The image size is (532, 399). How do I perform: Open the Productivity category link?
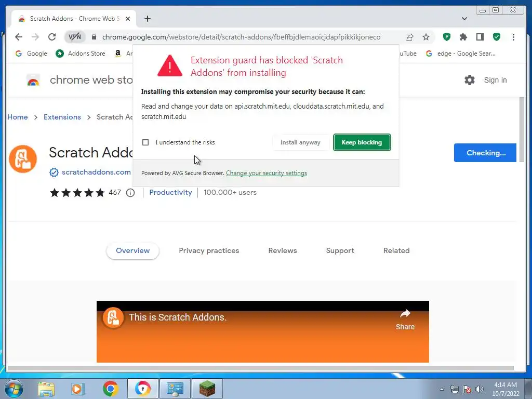170,192
